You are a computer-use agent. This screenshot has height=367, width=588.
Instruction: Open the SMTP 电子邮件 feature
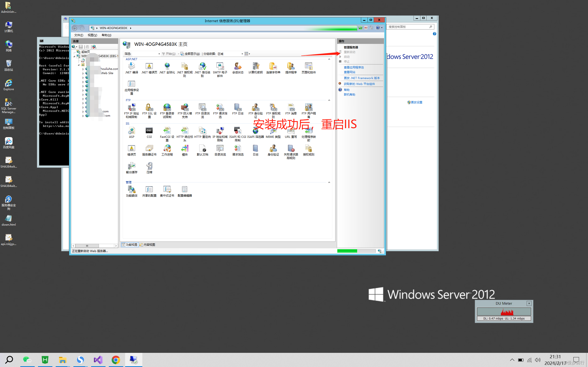click(x=220, y=68)
